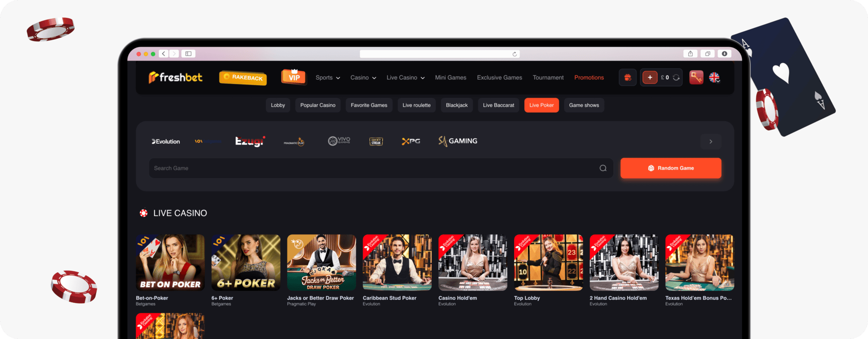This screenshot has height=339, width=868.
Task: Open Casino Hold'em game thumbnail
Action: 473,263
